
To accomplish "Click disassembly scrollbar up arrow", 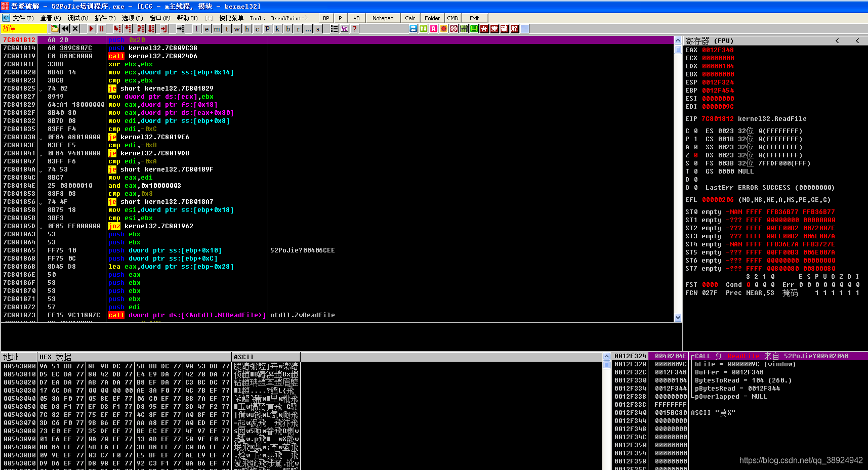I will tap(678, 40).
